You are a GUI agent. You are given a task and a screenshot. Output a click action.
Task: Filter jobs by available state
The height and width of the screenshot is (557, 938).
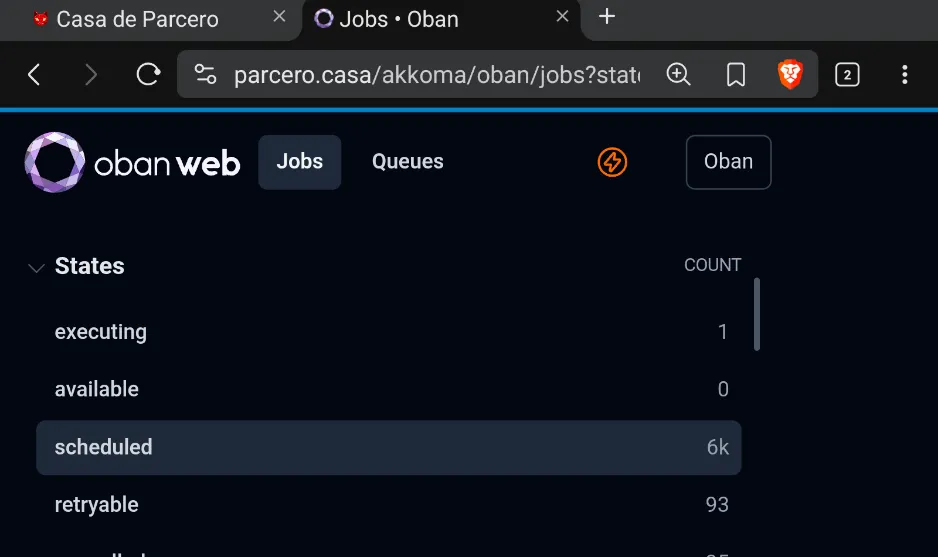389,389
